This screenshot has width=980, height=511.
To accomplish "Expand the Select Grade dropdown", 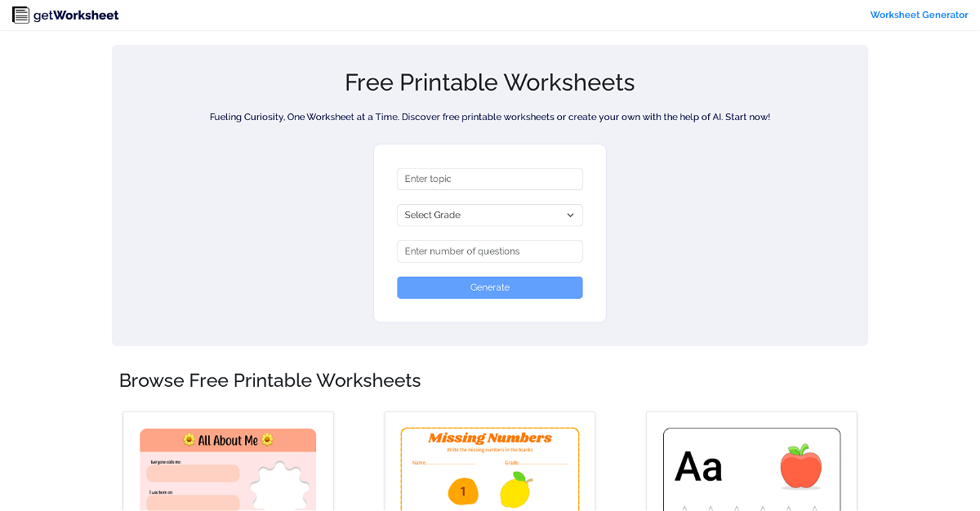I will coord(490,215).
